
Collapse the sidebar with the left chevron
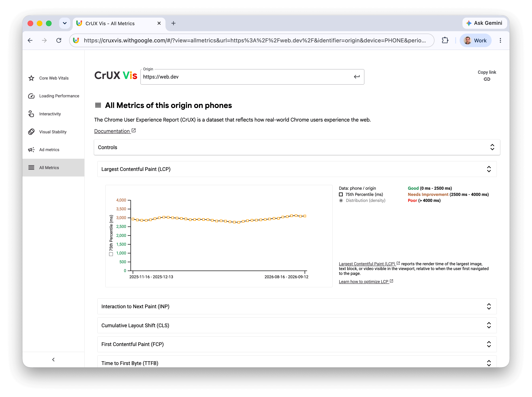[x=53, y=359]
